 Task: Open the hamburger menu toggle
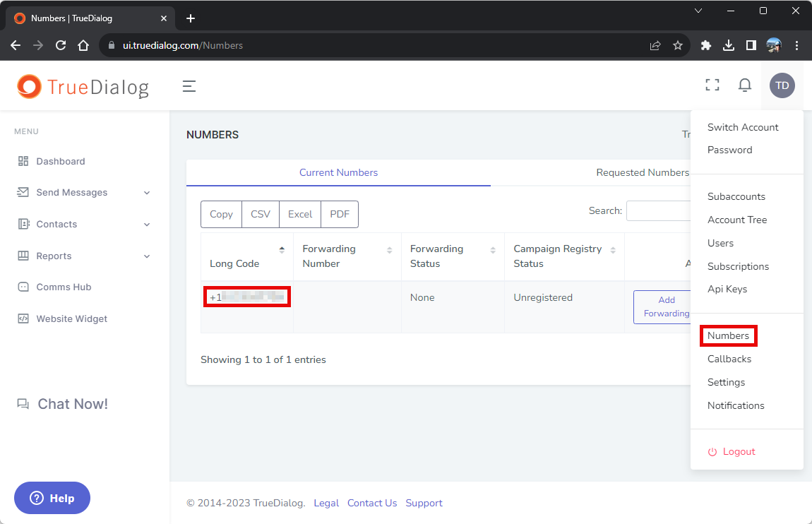pos(189,86)
